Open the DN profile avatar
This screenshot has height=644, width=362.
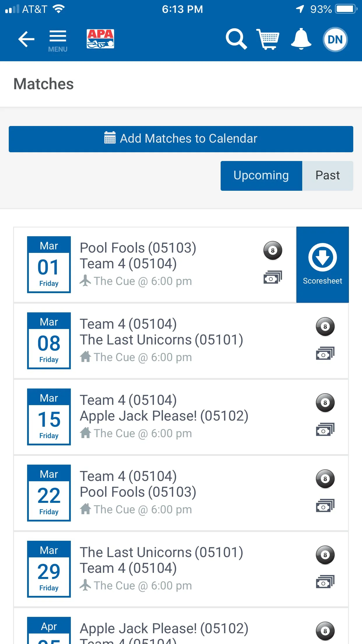pos(335,39)
